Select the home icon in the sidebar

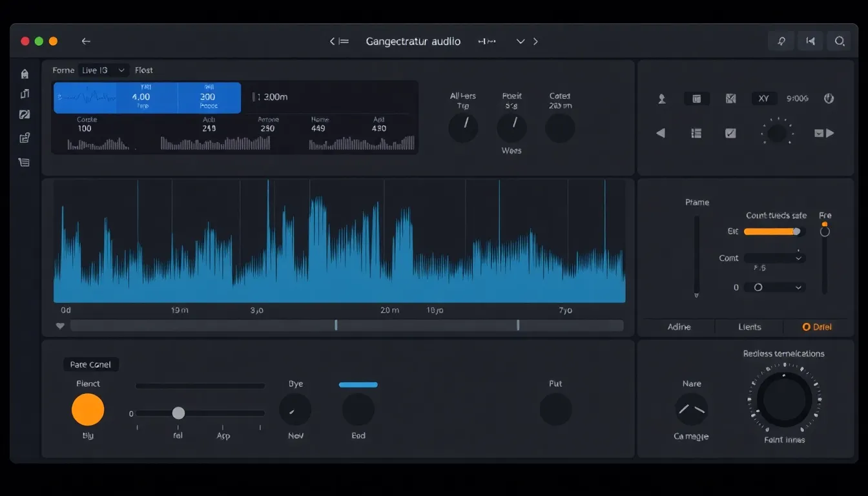(x=24, y=74)
